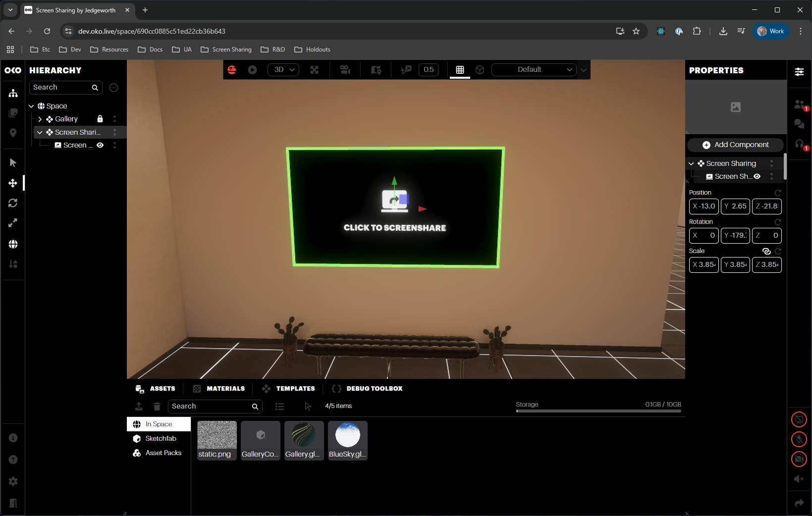Click the play button in viewport toolbar

(252, 70)
